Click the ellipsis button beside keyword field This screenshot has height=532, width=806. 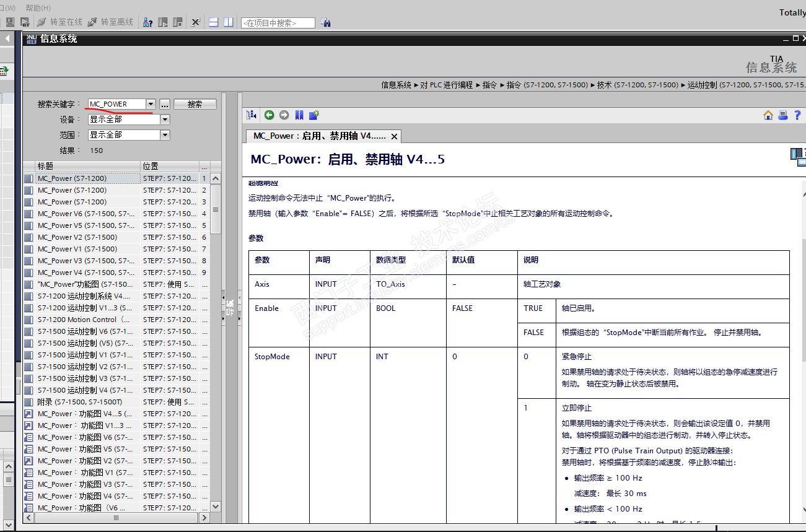click(x=165, y=104)
